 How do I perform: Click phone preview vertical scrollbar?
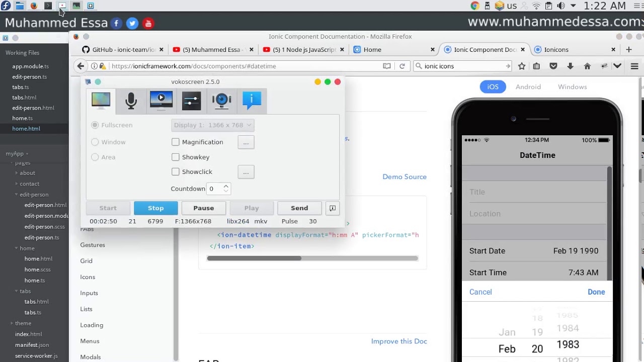pos(610,224)
